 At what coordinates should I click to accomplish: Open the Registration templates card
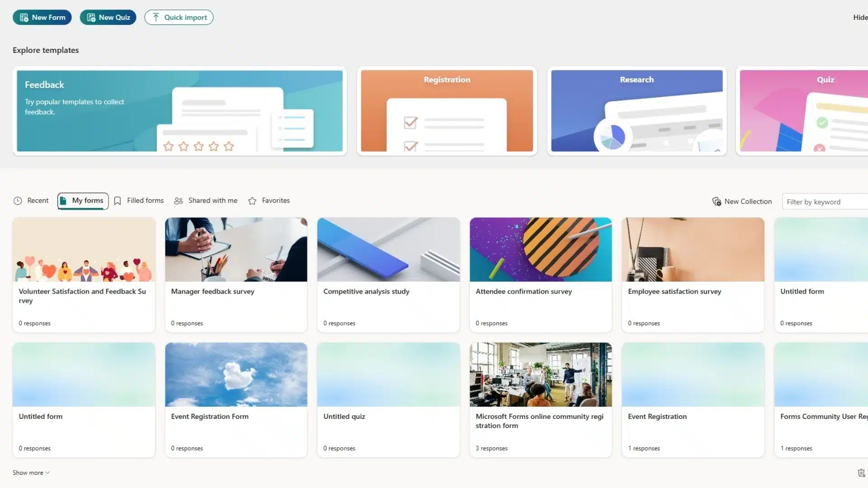pyautogui.click(x=447, y=111)
